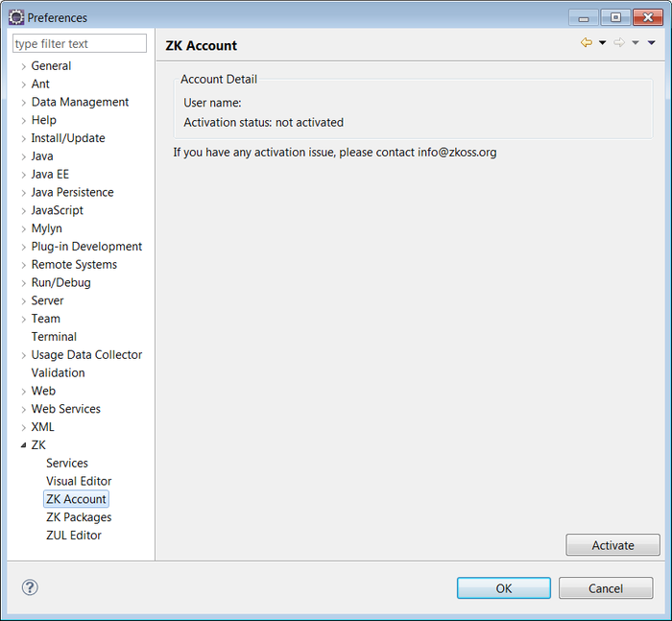This screenshot has width=672, height=621.
Task: Click the 'Activation status: not activated' text
Action: 264,123
